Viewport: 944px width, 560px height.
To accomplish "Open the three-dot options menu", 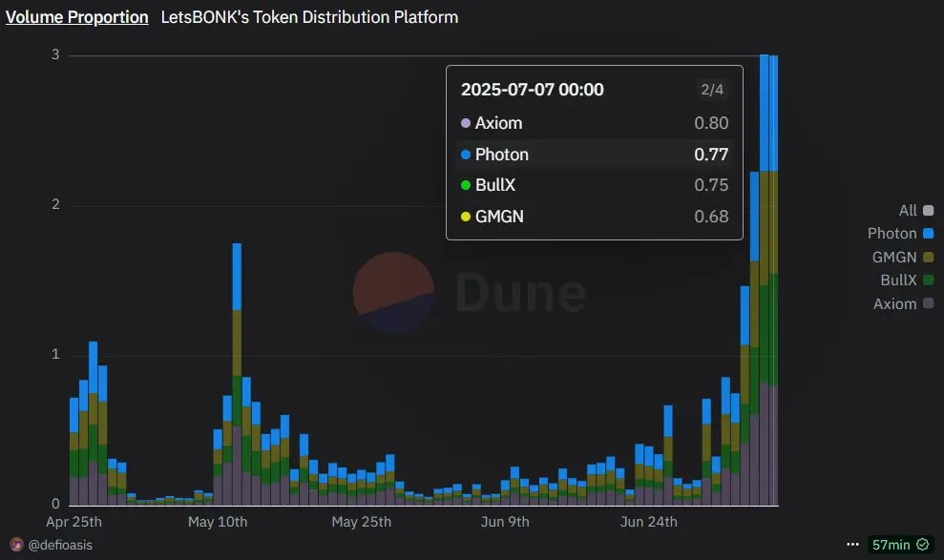I will coord(852,545).
